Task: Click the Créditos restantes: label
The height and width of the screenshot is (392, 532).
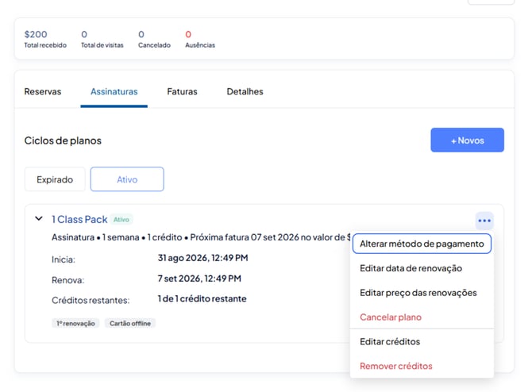Action: (x=91, y=300)
